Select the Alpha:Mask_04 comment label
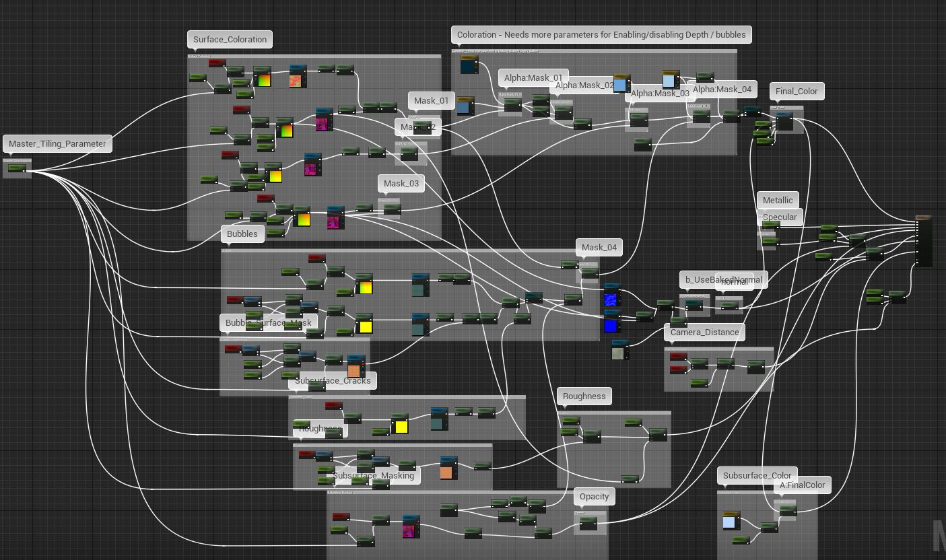This screenshot has height=560, width=946. [722, 89]
